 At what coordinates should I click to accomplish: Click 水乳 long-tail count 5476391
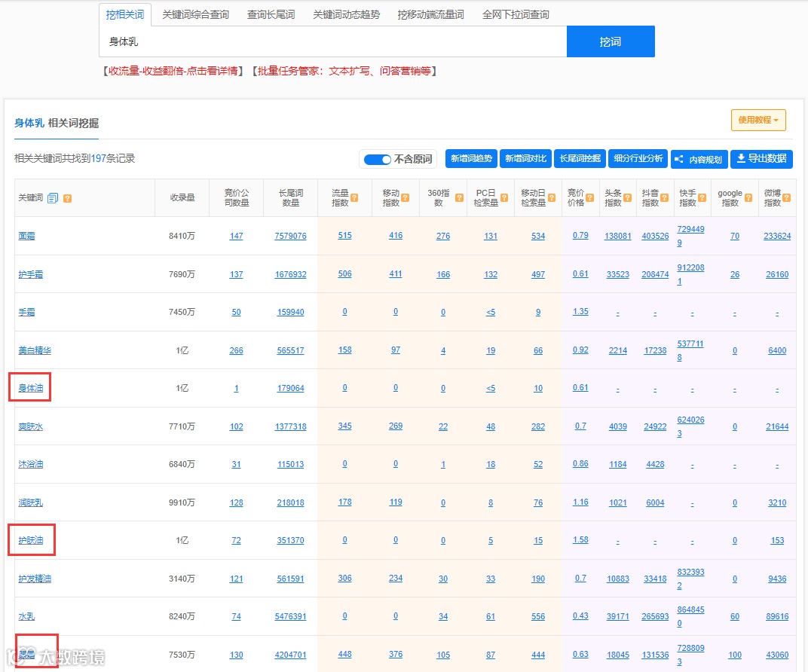(x=291, y=616)
